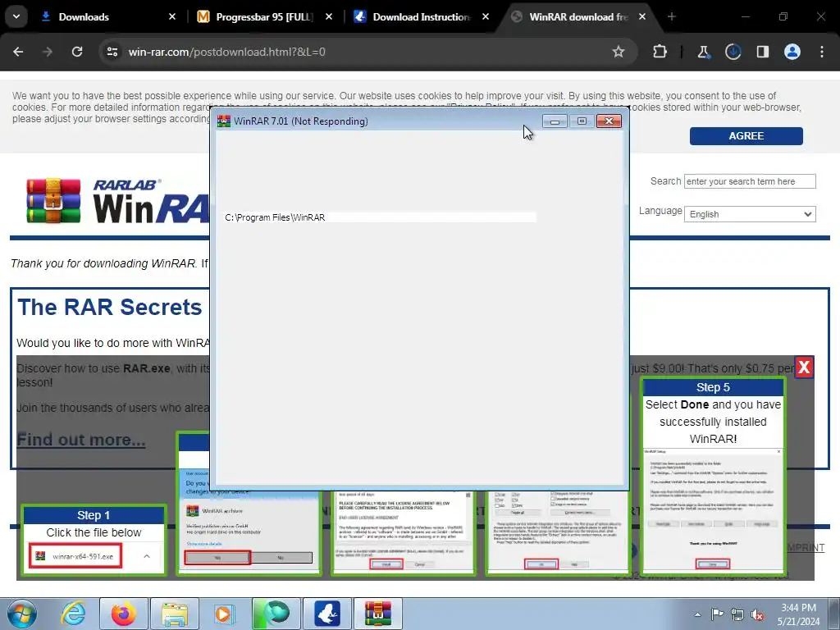Open the taskbar clock 3:44 PM
The width and height of the screenshot is (840, 630).
click(798, 614)
